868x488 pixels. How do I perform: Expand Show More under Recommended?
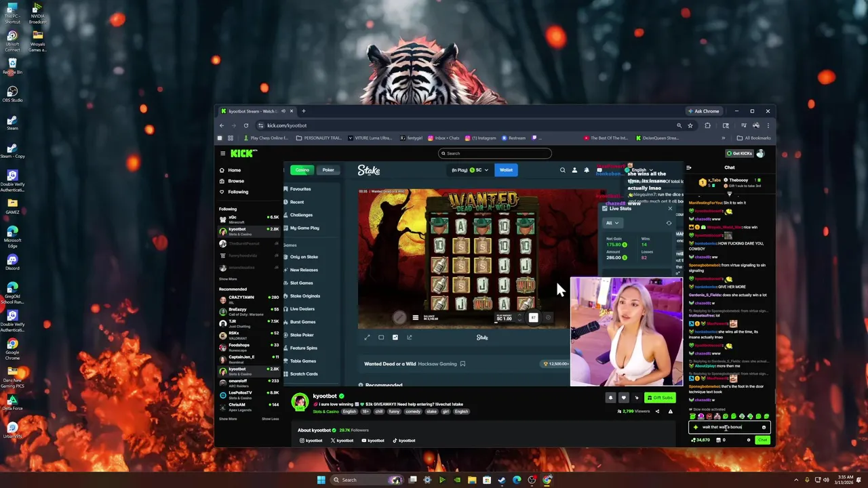(228, 419)
